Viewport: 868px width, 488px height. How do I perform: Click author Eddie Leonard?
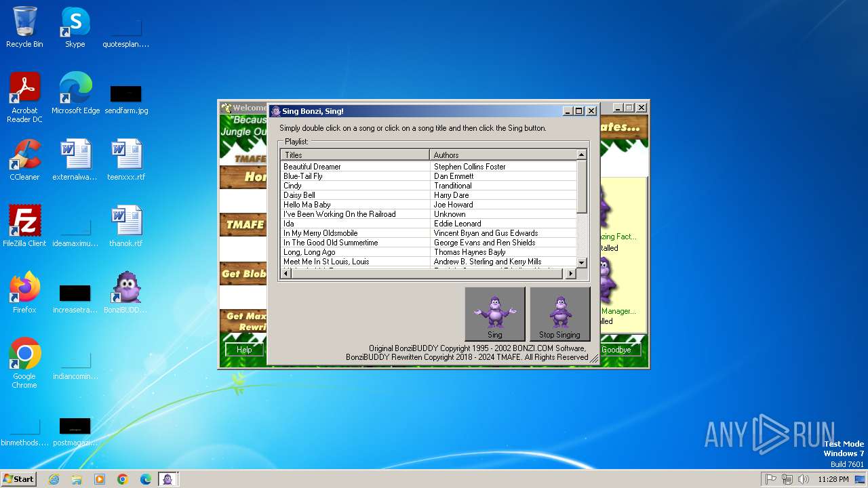point(457,224)
